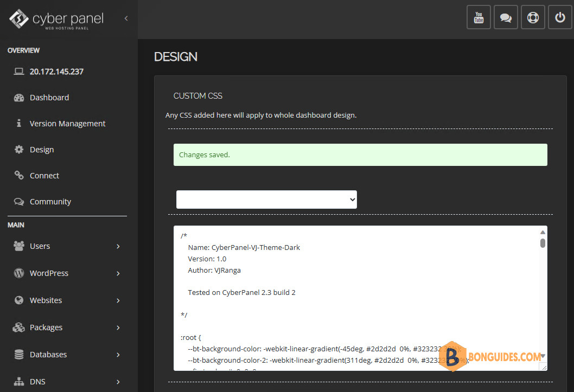Expand the Databases submenu chevron

pos(118,355)
